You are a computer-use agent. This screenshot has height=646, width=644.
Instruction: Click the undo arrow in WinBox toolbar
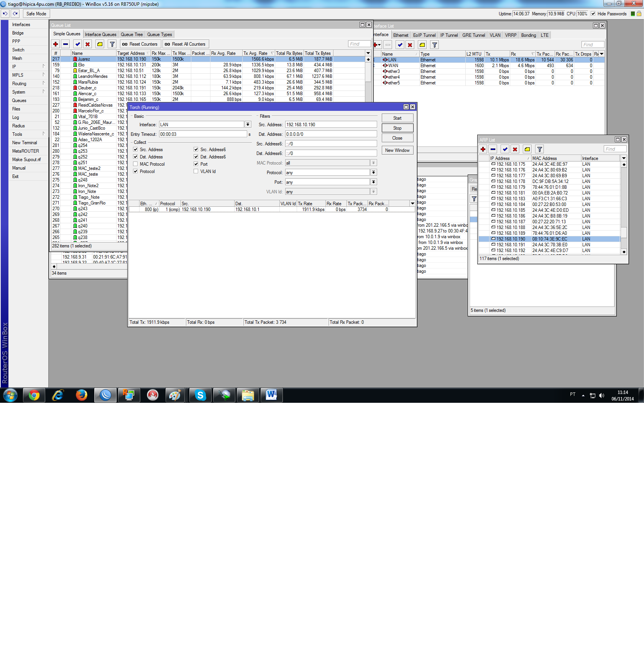(x=5, y=13)
